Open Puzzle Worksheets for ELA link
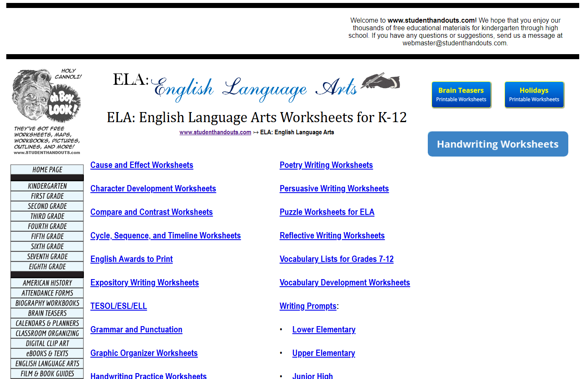 (x=327, y=212)
